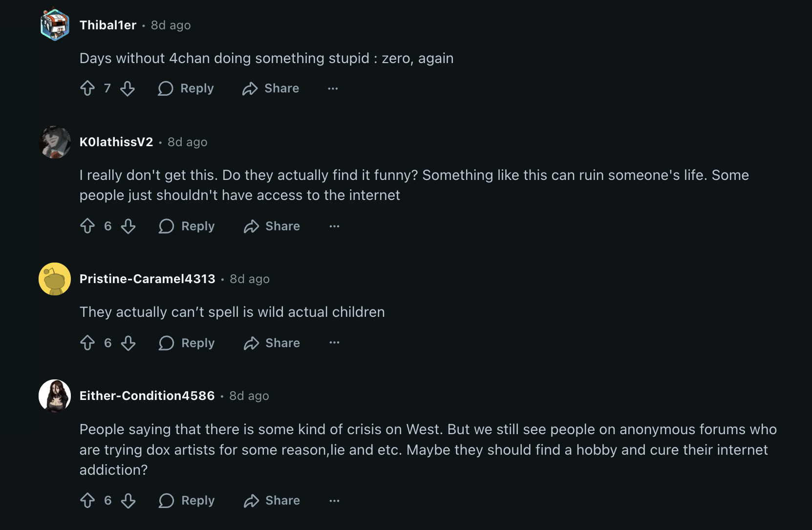Share Either-Condition4586's comment

[x=272, y=500]
